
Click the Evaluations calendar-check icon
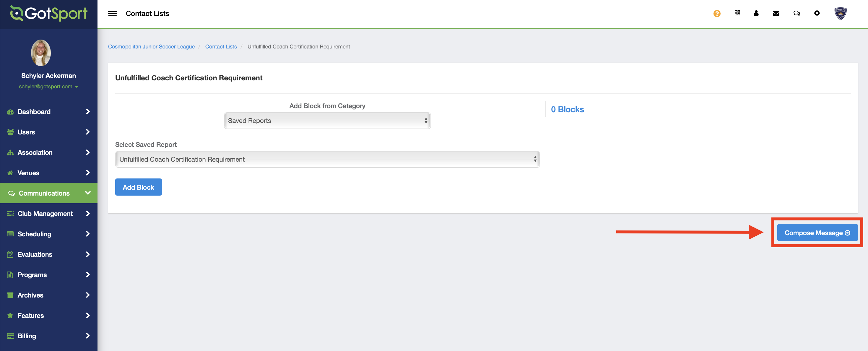(x=10, y=254)
